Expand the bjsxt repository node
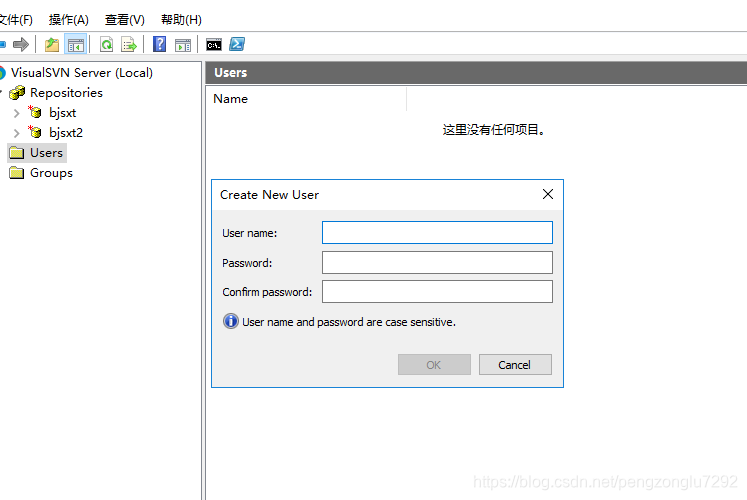The width and height of the screenshot is (747, 500). point(16,113)
